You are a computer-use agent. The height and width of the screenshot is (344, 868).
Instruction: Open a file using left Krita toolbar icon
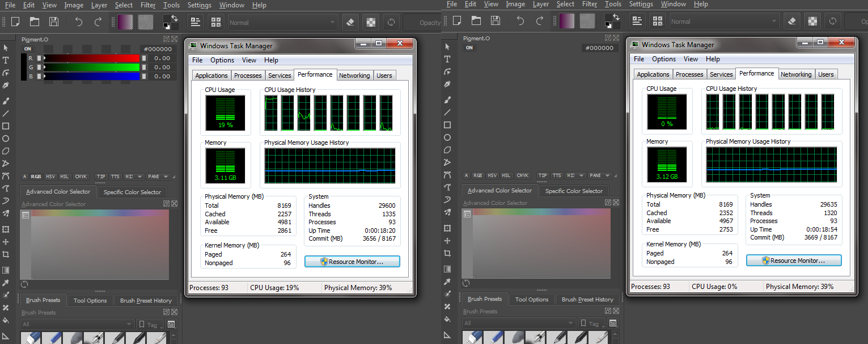[35, 22]
